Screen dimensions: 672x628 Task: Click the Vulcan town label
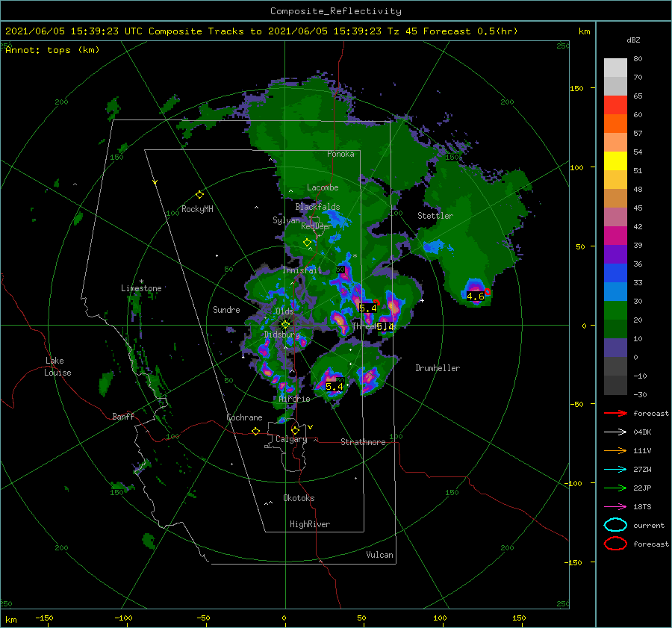pyautogui.click(x=380, y=555)
